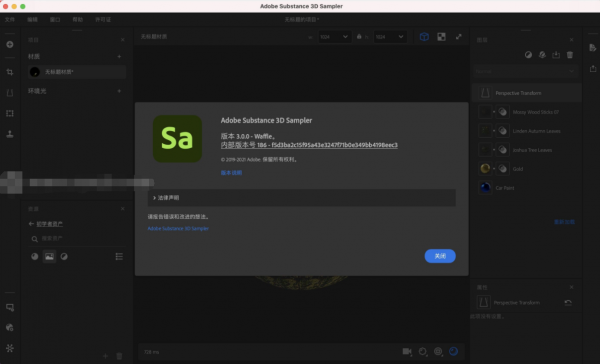The image size is (600, 364).
Task: Add environment light with 环境光 plus button
Action: 119,91
